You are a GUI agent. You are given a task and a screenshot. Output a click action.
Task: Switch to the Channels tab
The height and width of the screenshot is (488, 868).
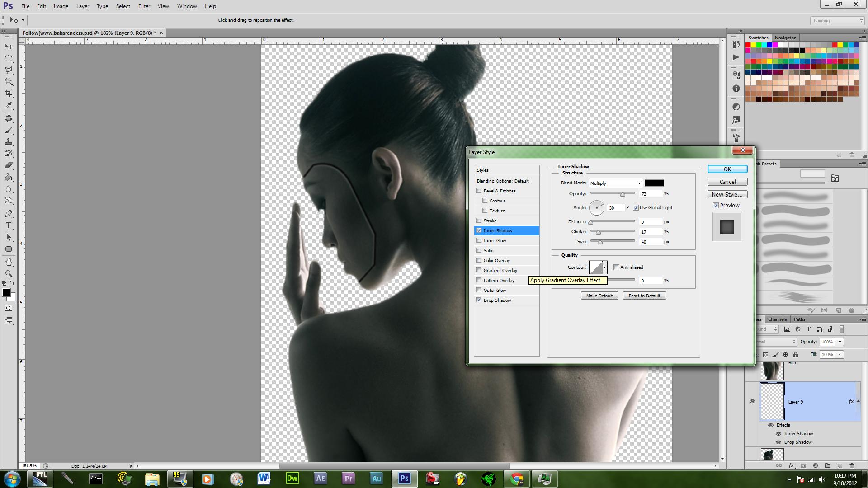[777, 319]
